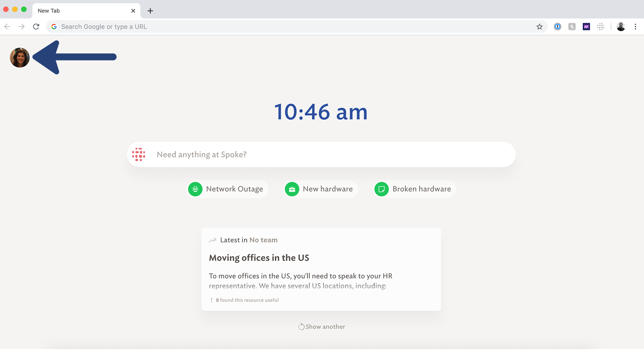The width and height of the screenshot is (644, 349).
Task: Click the green New hardware briefcase icon
Action: coord(292,189)
